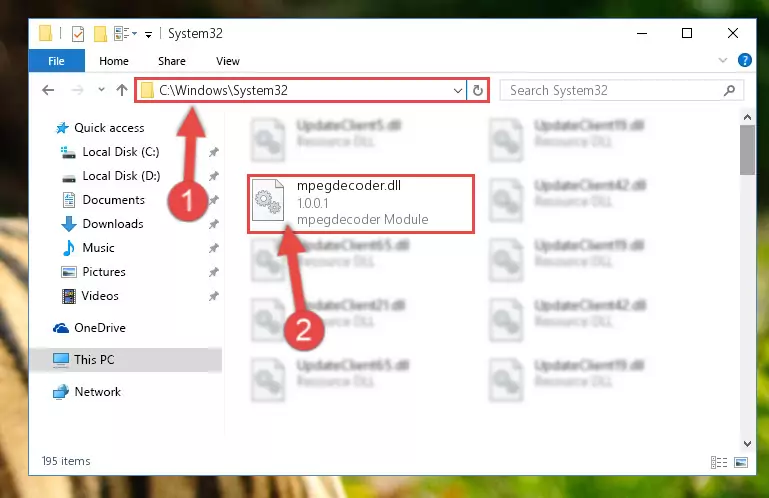The width and height of the screenshot is (769, 498).
Task: Click the New folder icon in title bar
Action: tap(101, 33)
